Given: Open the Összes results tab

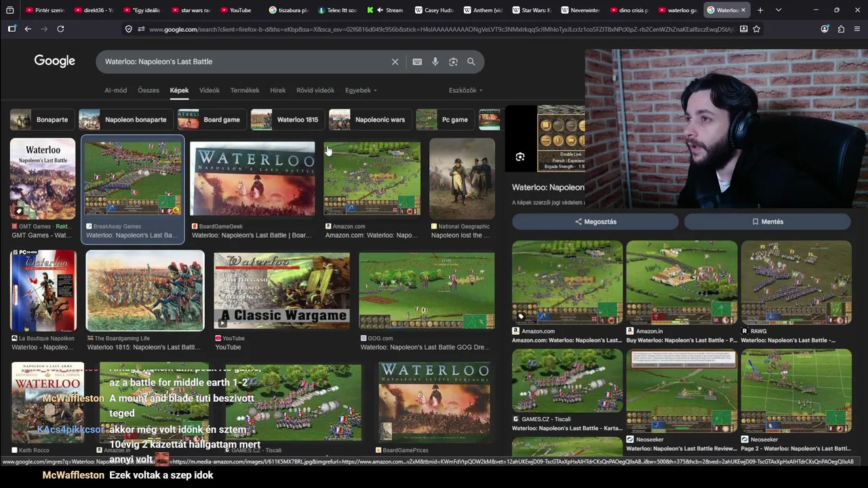Looking at the screenshot, I should click(x=149, y=90).
